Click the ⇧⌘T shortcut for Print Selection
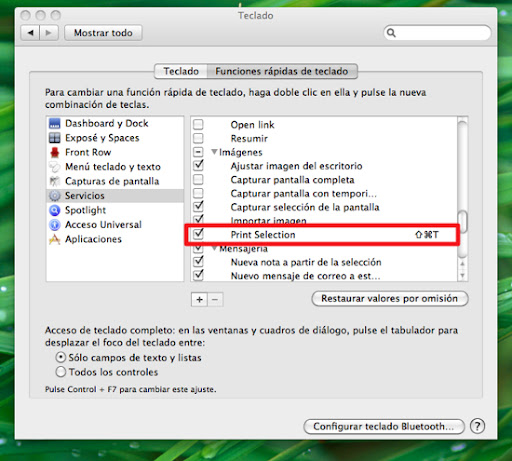This screenshot has height=461, width=512. click(x=427, y=235)
